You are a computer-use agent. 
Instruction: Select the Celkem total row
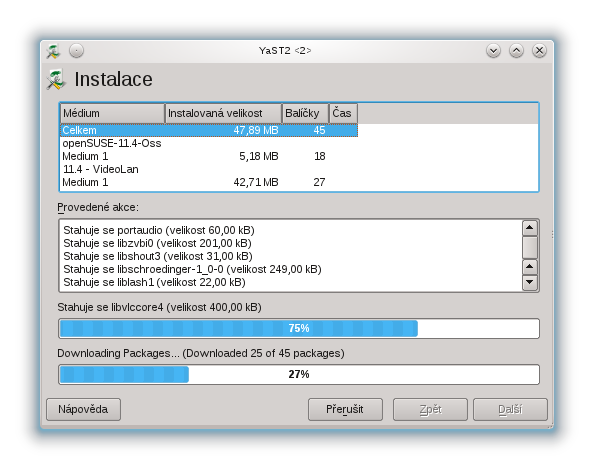pos(209,130)
